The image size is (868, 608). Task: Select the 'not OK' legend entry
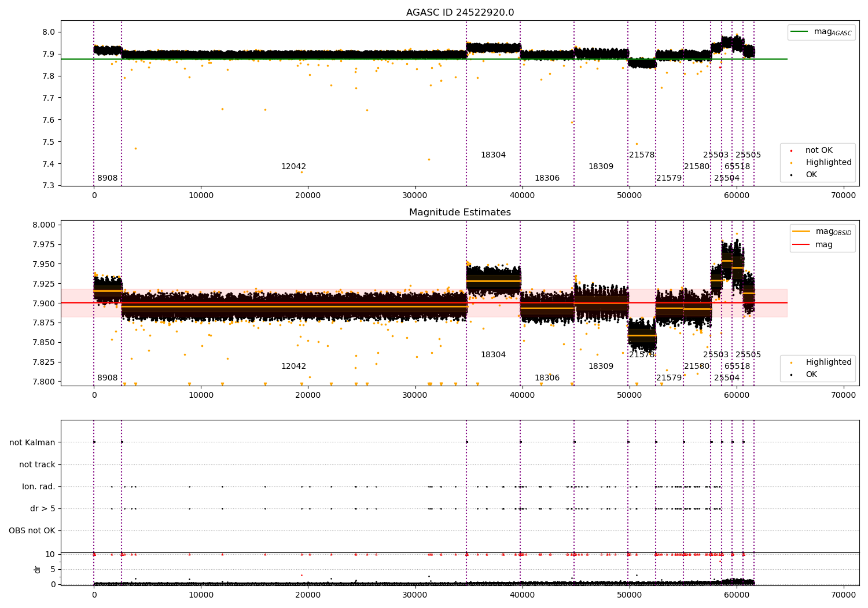click(x=819, y=151)
